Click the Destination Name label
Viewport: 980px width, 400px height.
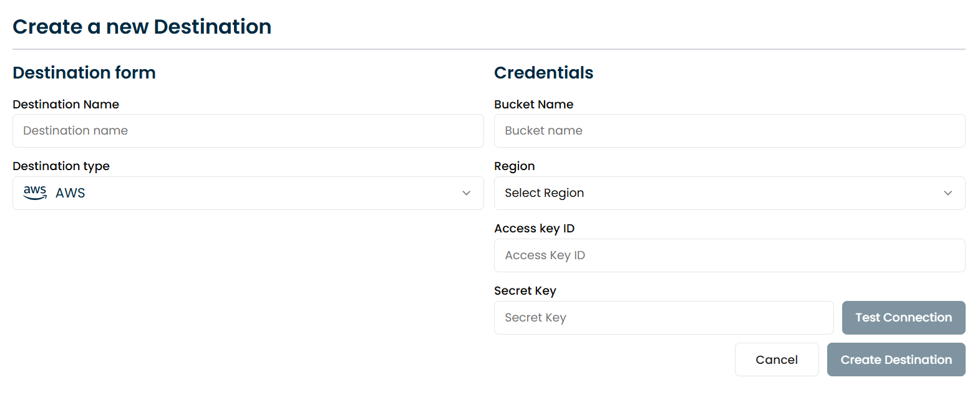(65, 104)
